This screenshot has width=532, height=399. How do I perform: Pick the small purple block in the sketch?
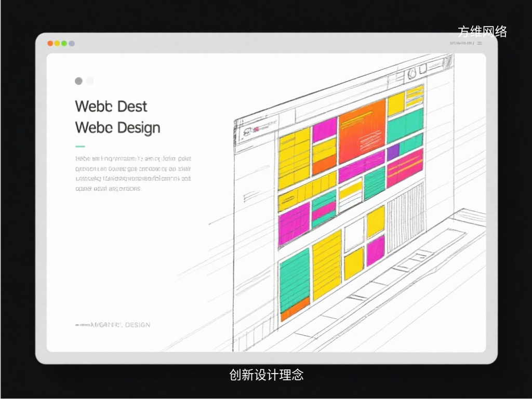393,152
